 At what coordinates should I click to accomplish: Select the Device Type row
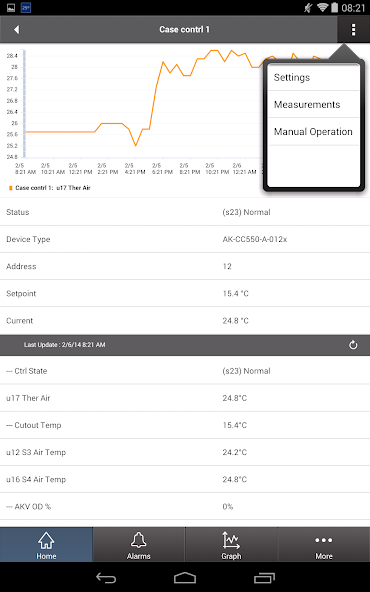185,239
